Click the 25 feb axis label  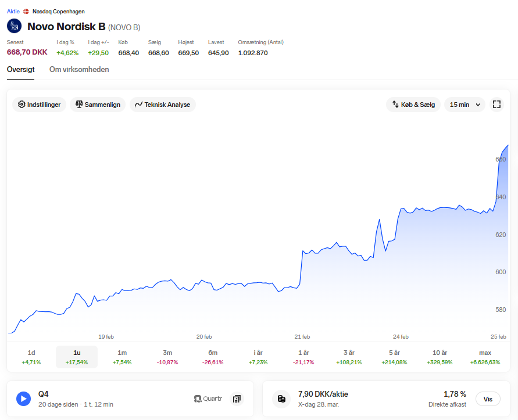click(498, 337)
